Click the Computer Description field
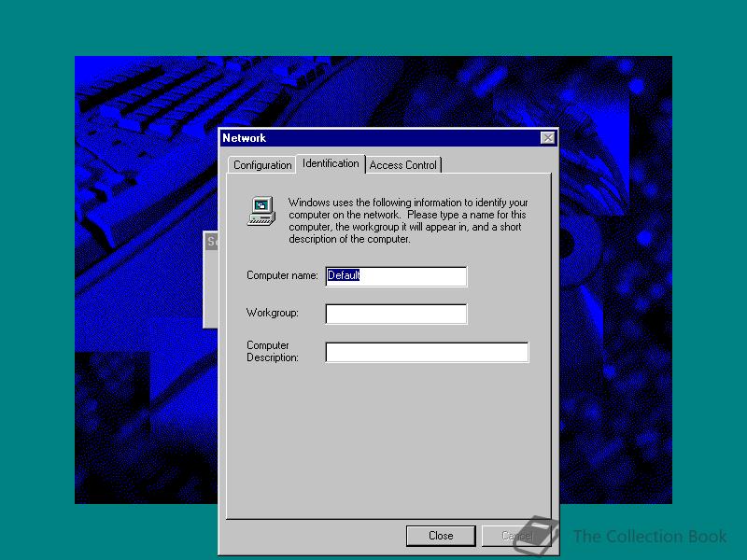Viewport: 747px width, 560px height. (x=427, y=352)
